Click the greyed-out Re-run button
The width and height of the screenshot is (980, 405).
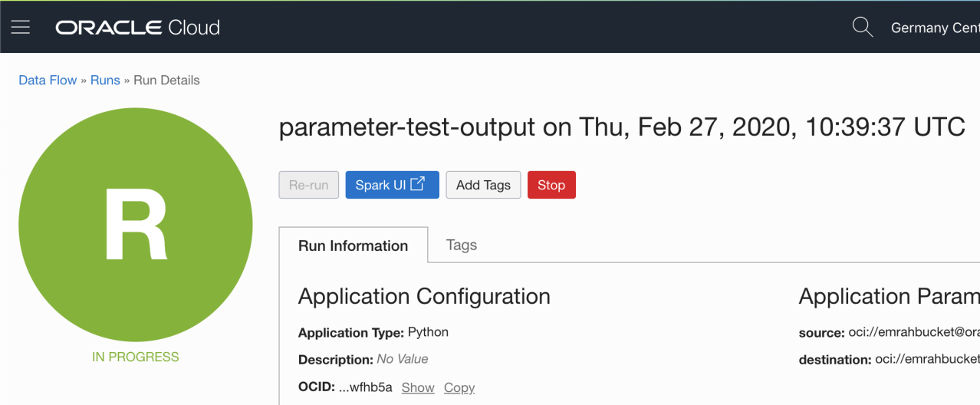pos(308,185)
